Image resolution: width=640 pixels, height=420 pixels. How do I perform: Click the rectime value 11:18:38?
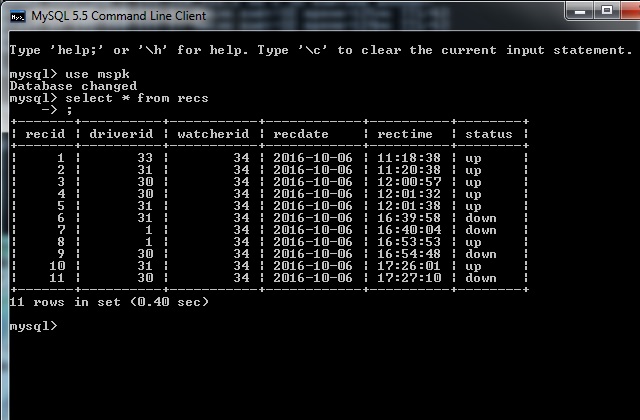point(408,158)
